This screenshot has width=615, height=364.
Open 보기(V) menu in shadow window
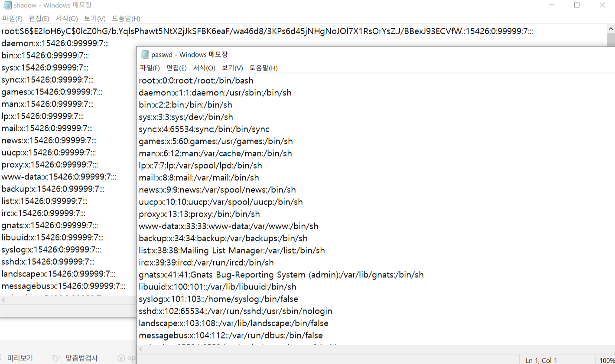tap(95, 19)
